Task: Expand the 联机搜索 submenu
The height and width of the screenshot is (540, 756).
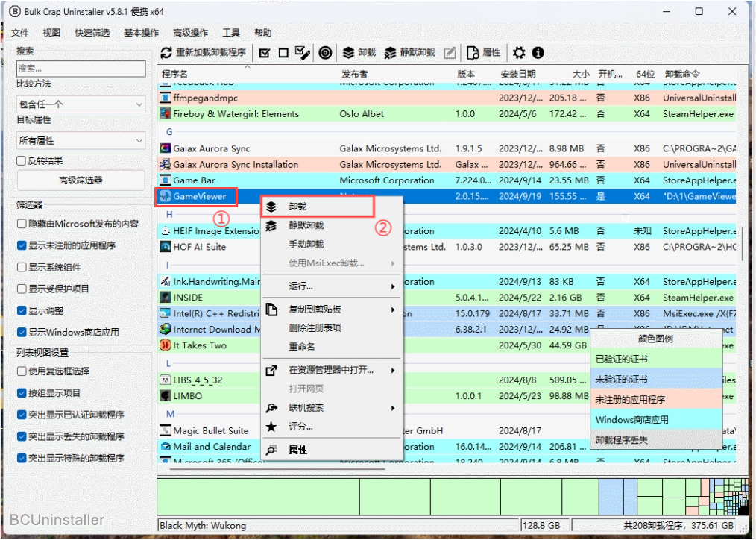Action: click(332, 408)
